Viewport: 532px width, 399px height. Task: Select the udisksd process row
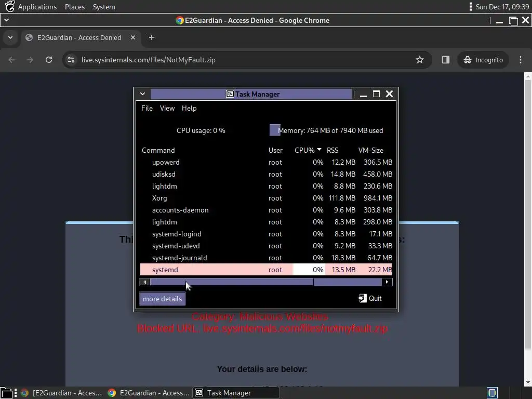tap(266, 174)
